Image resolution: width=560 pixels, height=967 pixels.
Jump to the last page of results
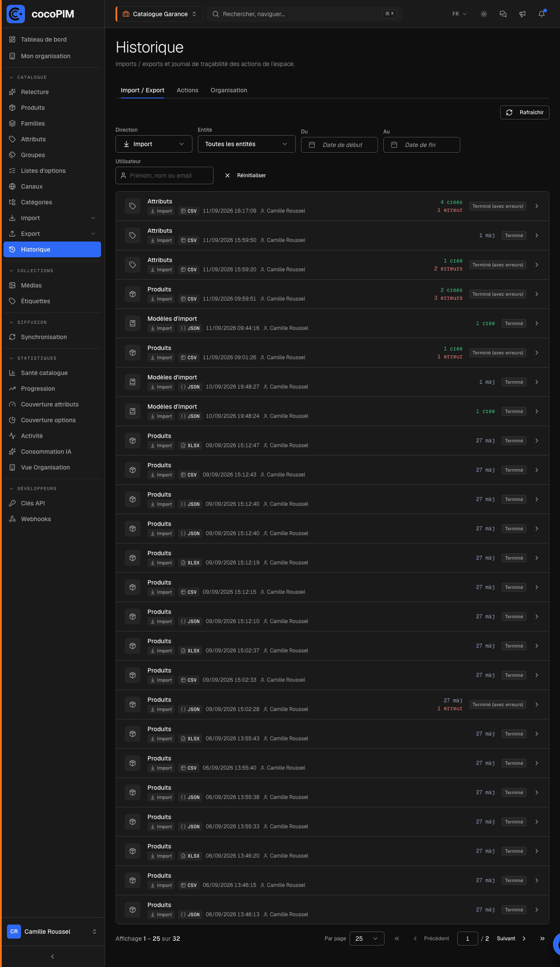(542, 939)
